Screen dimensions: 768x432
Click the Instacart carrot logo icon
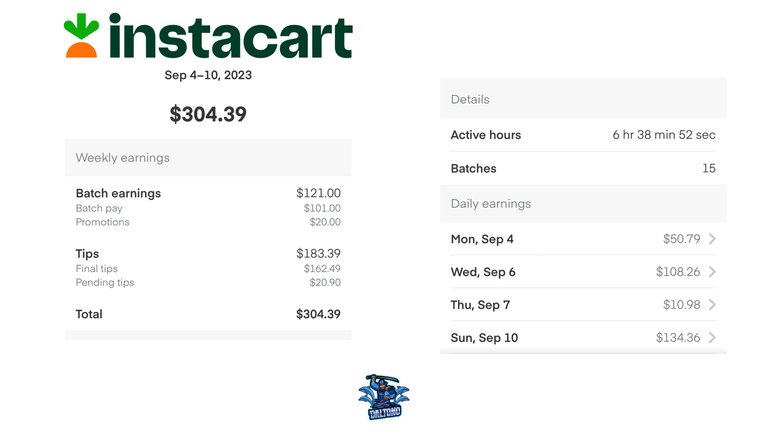(x=81, y=36)
